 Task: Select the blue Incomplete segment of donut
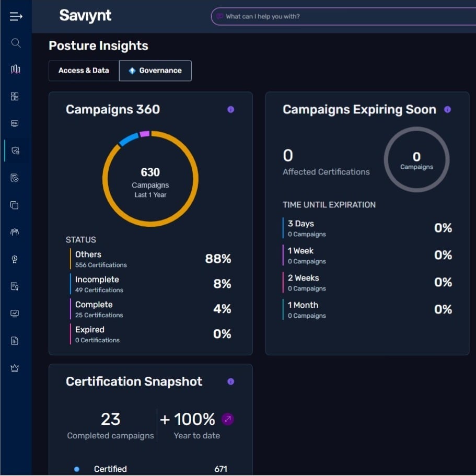pos(129,140)
